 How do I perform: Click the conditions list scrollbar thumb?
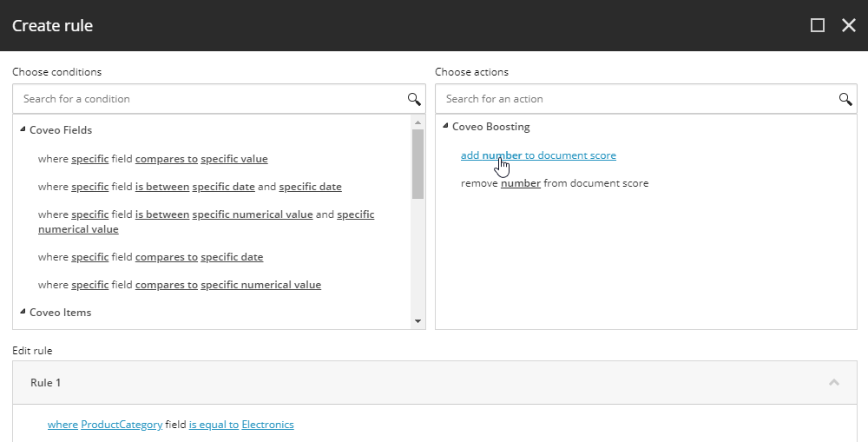click(x=418, y=164)
